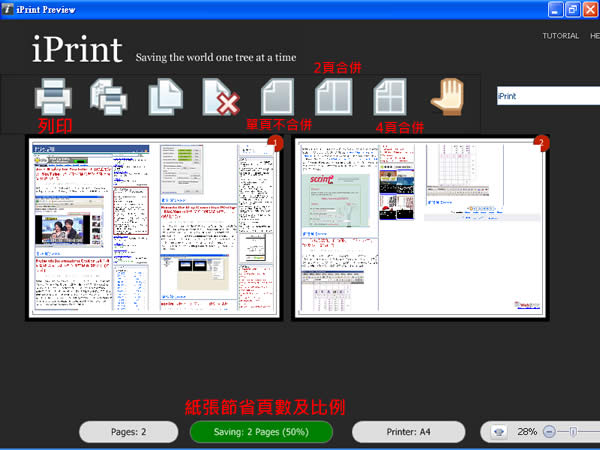Click the iPrint text input field
Screen dimensions: 600x450
(547, 96)
